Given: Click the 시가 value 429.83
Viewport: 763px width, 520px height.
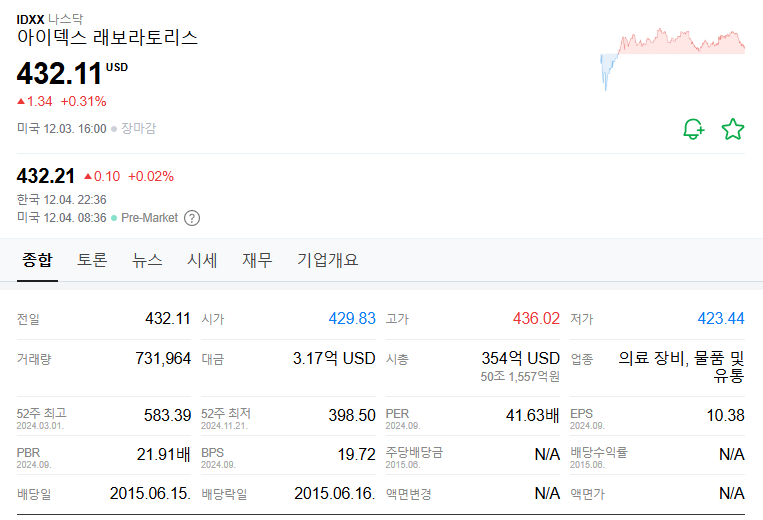Looking at the screenshot, I should 352,319.
